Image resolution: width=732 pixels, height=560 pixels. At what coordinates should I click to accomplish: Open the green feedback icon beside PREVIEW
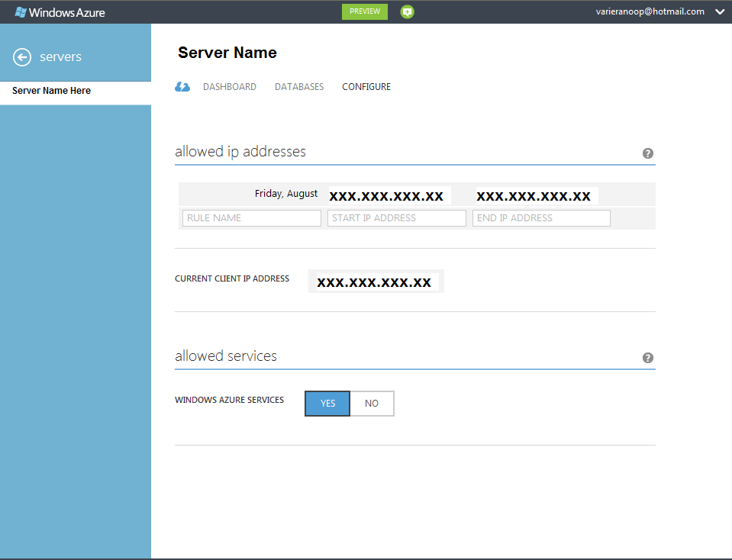[408, 12]
